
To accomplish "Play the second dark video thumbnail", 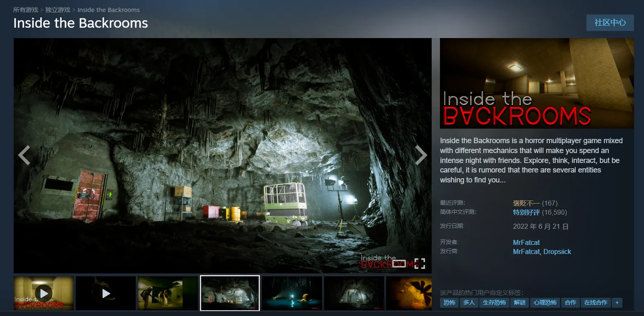I will coord(106,293).
